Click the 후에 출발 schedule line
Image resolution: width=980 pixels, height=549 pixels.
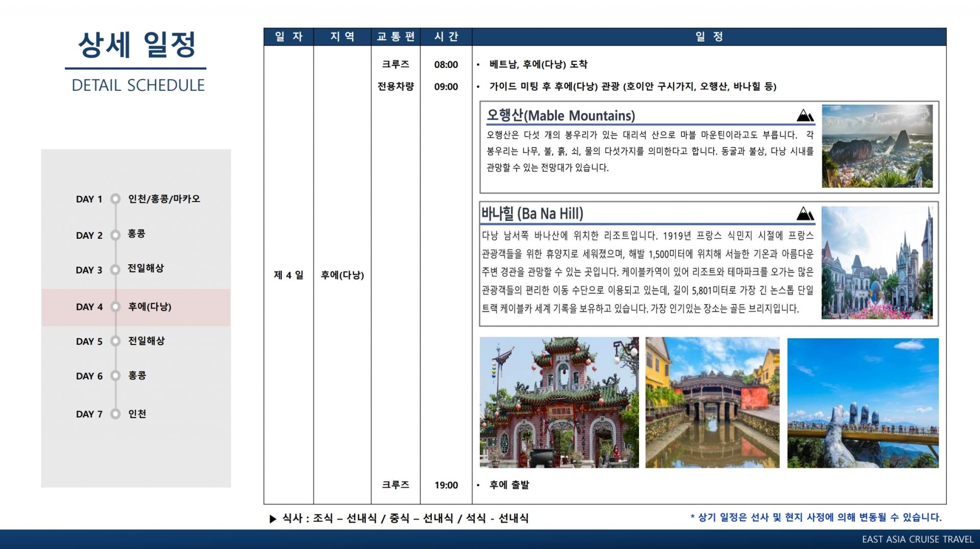point(509,485)
